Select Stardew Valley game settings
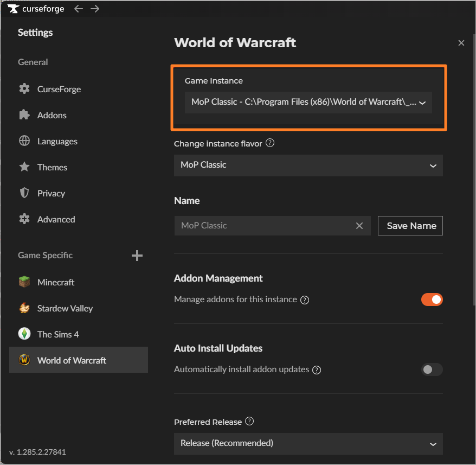 click(79, 308)
